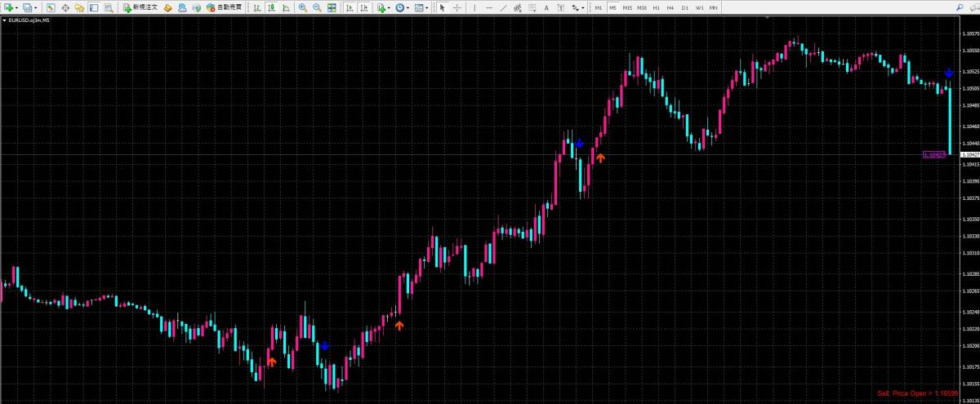Zoom in on the chart

tap(303, 7)
